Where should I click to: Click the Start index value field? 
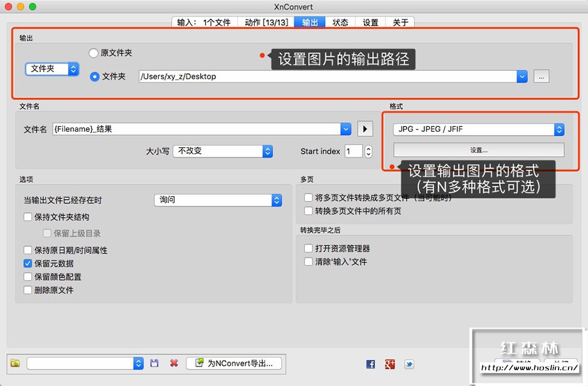[x=354, y=151]
